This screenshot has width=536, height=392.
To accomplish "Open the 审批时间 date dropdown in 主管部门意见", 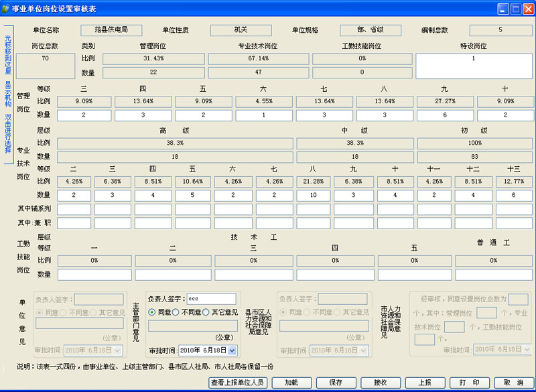I will 232,350.
